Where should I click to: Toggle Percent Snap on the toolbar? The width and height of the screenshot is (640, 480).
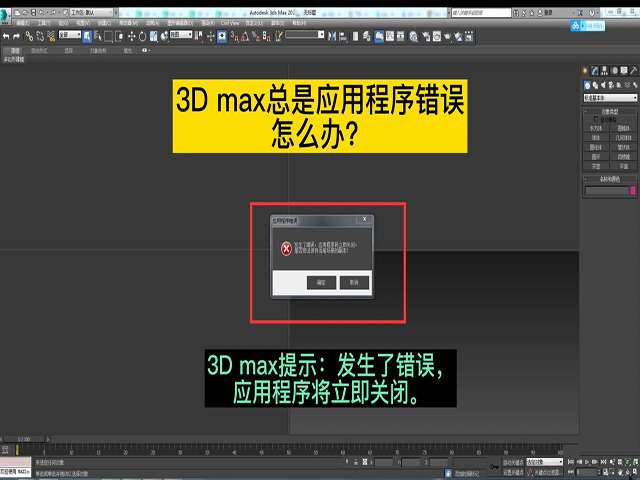[x=256, y=37]
